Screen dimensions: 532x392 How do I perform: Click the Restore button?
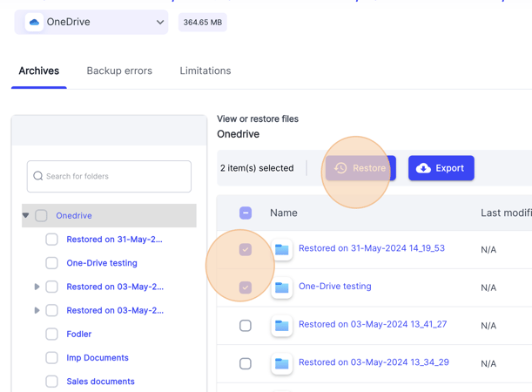point(360,168)
